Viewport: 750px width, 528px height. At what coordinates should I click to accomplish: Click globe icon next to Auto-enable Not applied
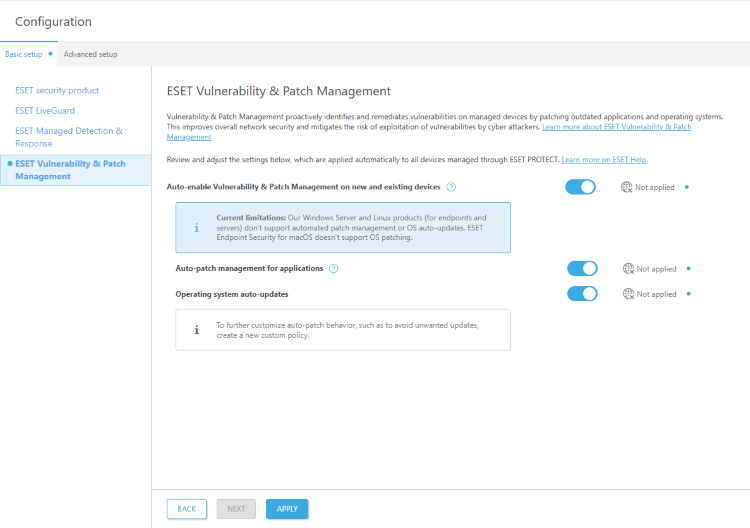(627, 187)
